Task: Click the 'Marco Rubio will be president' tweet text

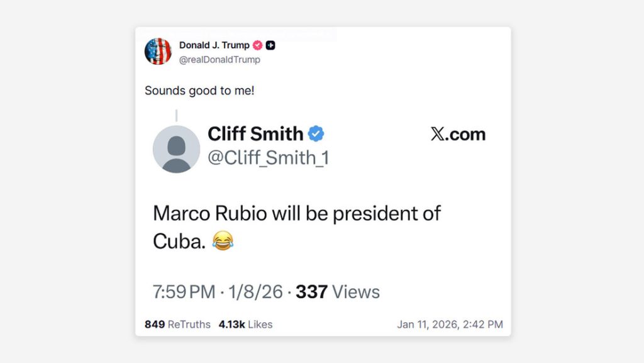Action: coord(297,213)
